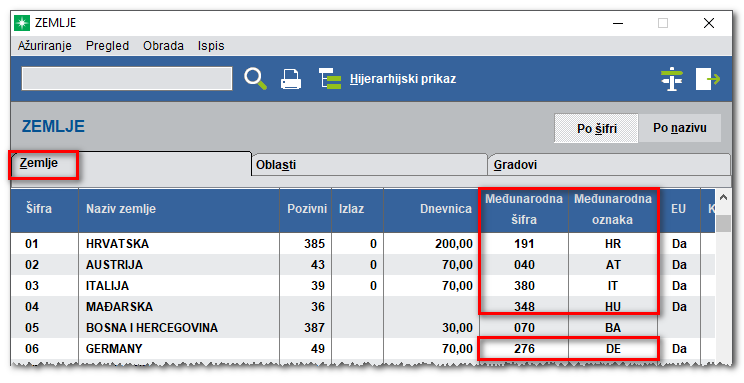Focus the search input field
Screen dimensions: 744x383
127,79
